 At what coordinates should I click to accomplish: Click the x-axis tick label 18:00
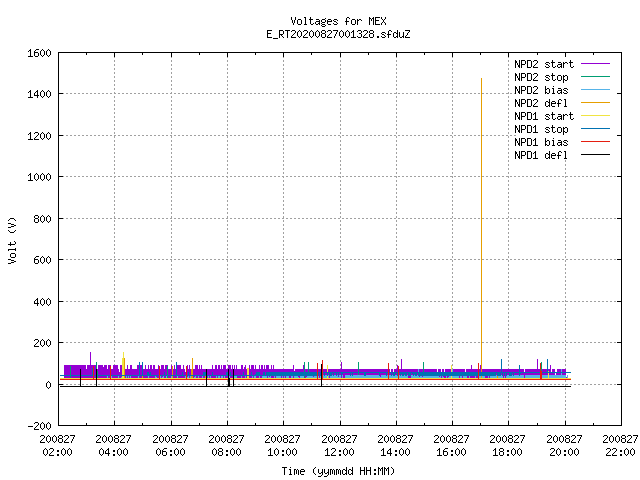(507, 452)
